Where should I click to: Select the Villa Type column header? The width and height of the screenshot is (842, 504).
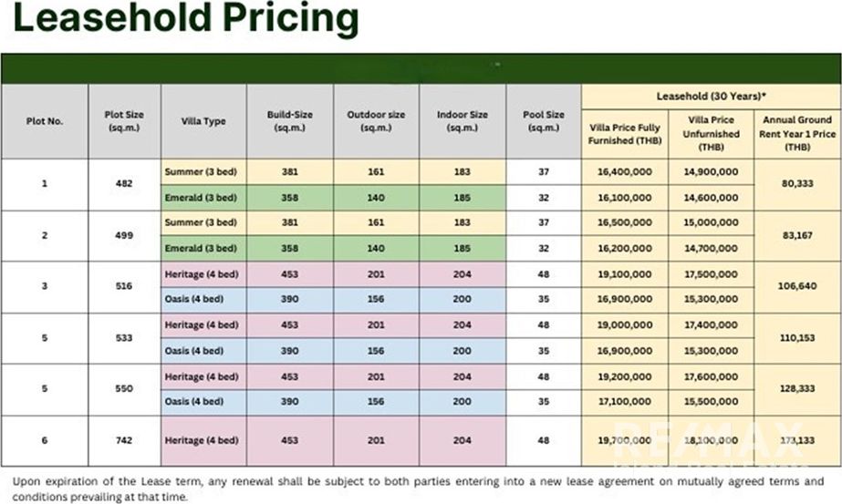tap(203, 121)
